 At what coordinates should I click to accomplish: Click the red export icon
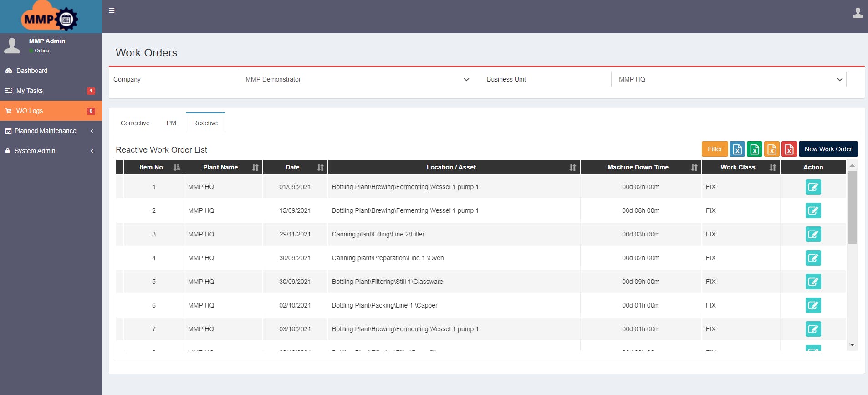789,149
